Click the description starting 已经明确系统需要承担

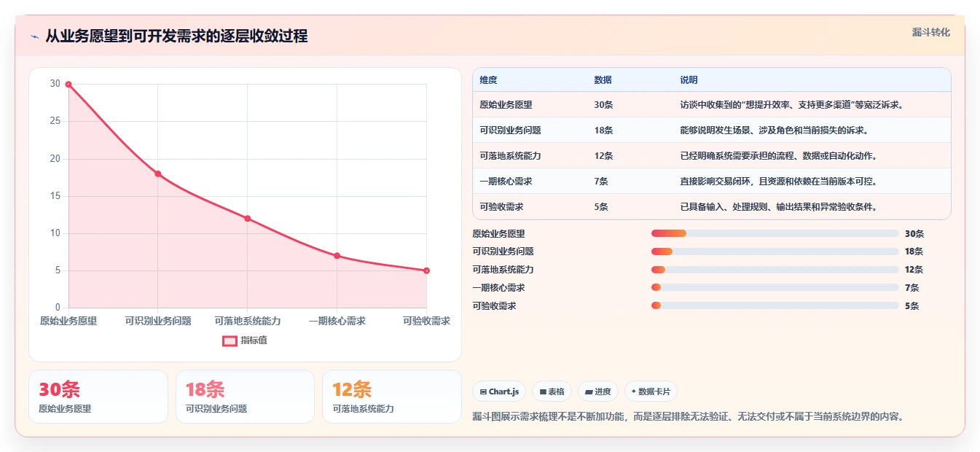(x=778, y=156)
